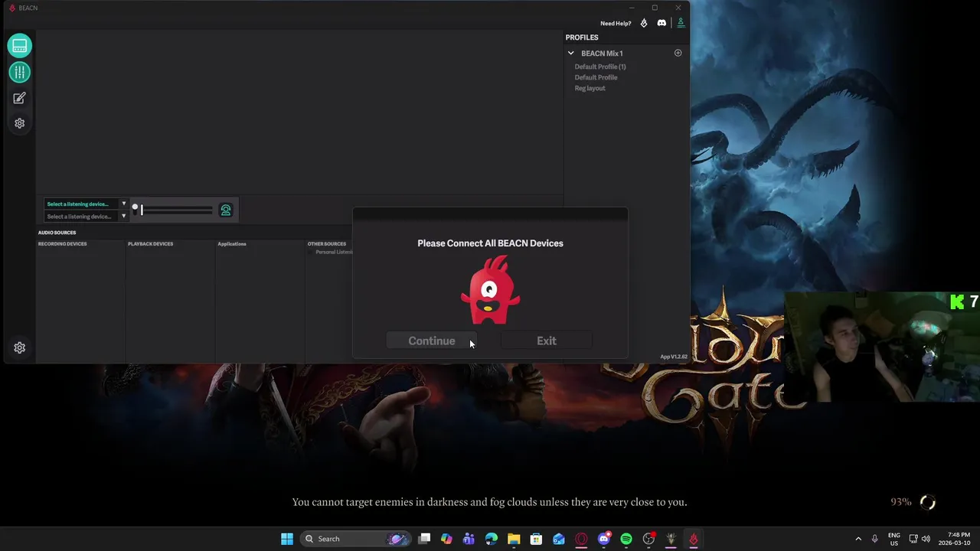The image size is (980, 551).
Task: Show hidden icons in system tray
Action: [858, 539]
